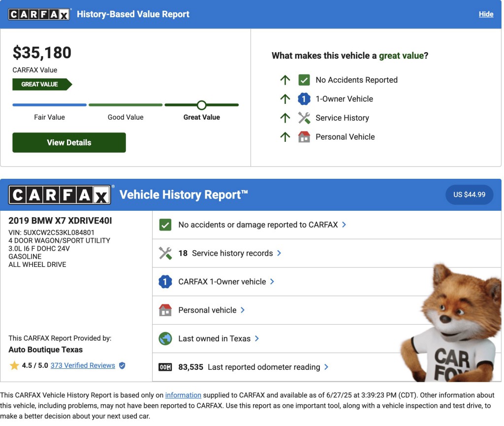The height and width of the screenshot is (426, 504).
Task: Click Last reported odometer reading text
Action: 264,367
